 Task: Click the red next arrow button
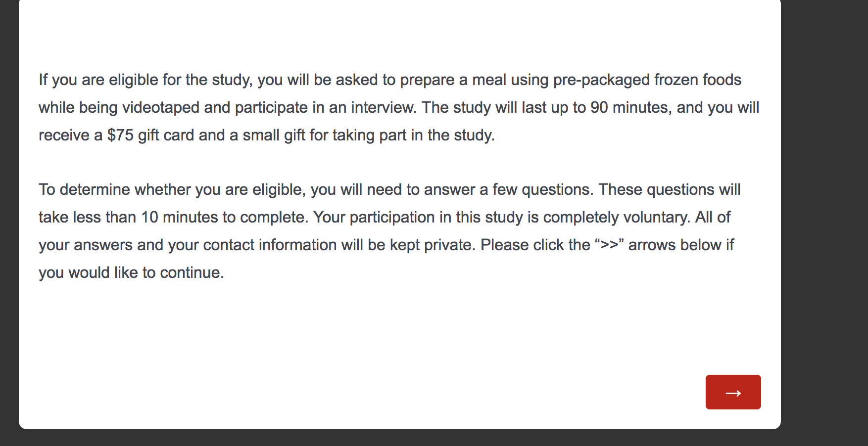click(x=733, y=392)
